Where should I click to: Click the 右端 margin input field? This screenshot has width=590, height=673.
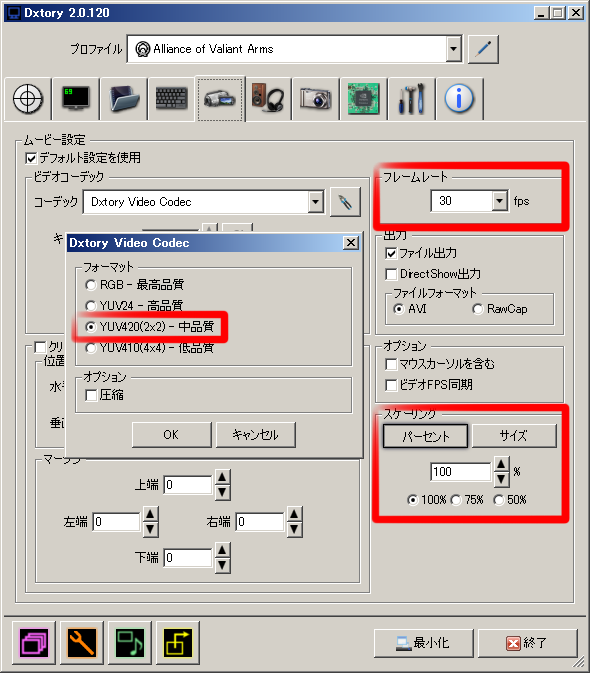click(x=259, y=522)
